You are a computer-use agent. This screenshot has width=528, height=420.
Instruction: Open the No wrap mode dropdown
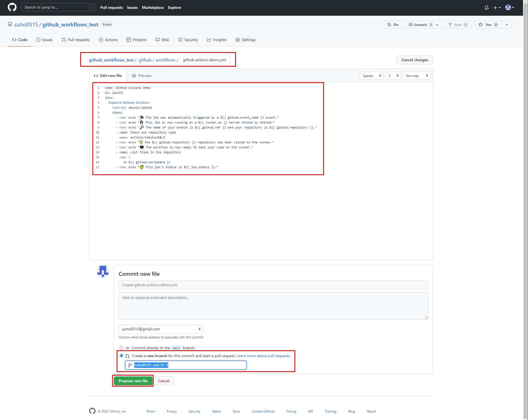[x=416, y=76]
